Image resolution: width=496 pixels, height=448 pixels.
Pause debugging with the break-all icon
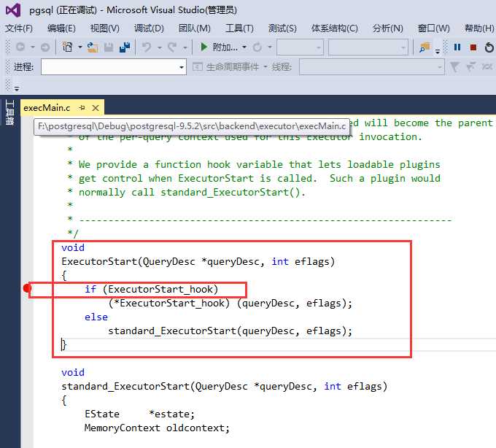[457, 47]
